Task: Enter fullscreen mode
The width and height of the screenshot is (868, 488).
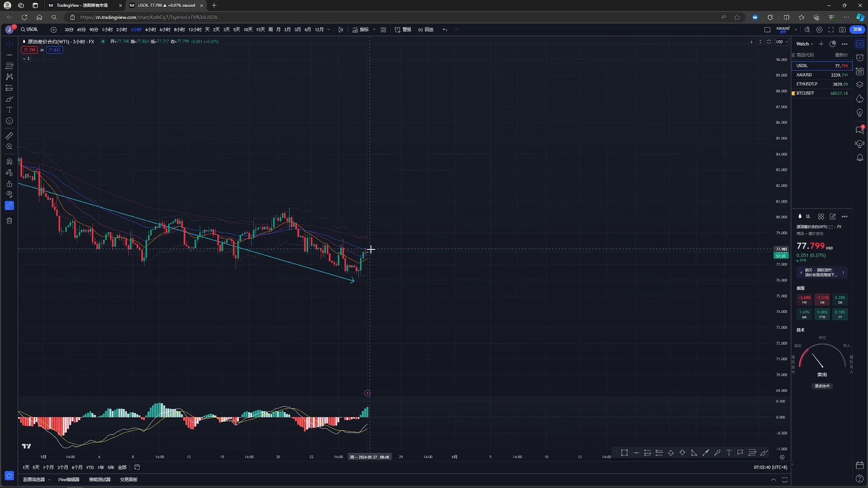Action: pos(831,30)
